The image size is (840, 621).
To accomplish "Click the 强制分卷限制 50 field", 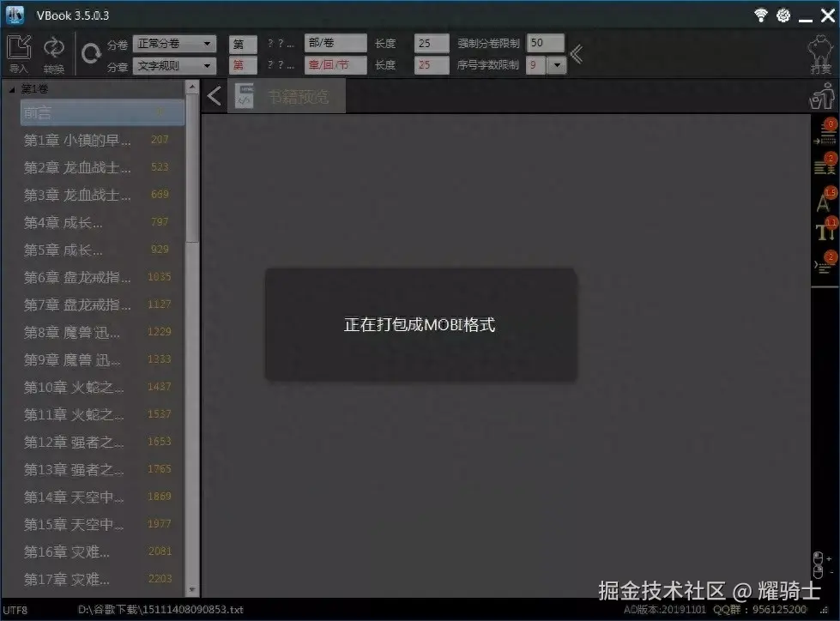I will click(x=546, y=43).
